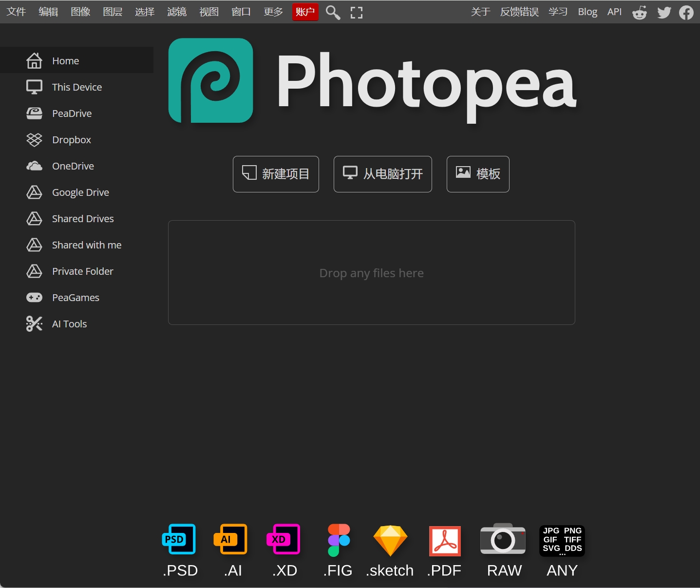Select the Private Folder label
Screen dimensions: 700x588
83,271
